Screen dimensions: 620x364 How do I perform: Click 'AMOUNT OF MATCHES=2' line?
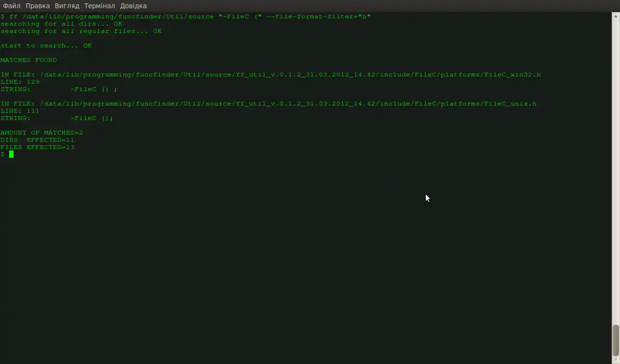point(42,133)
